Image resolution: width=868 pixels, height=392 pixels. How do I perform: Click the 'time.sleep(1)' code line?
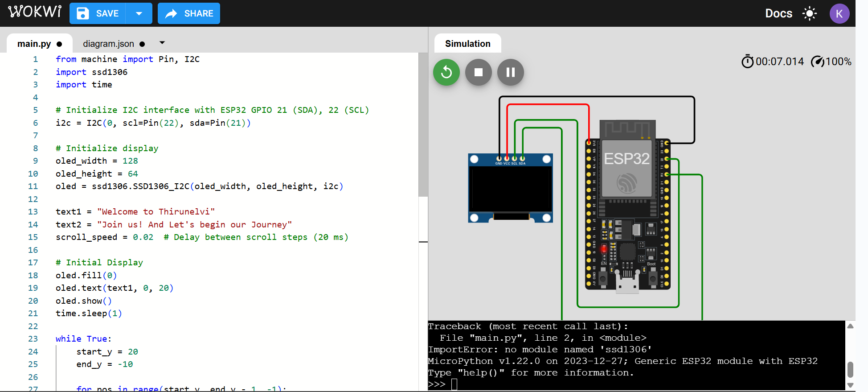coord(89,314)
